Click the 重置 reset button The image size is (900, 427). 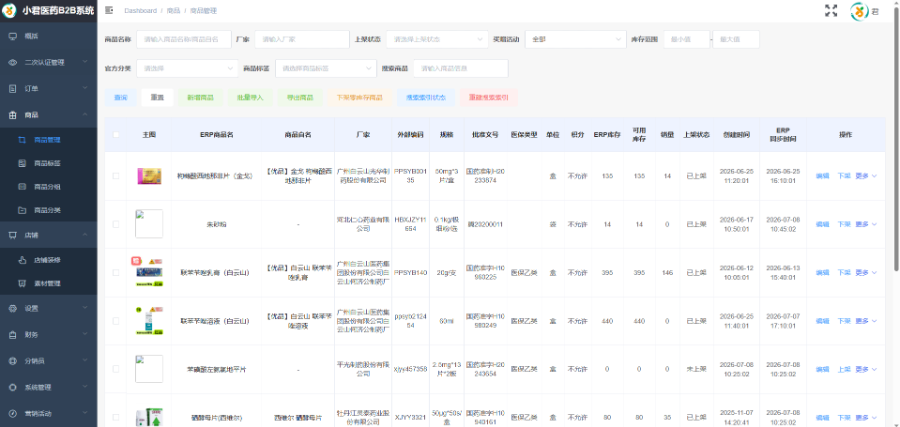pyautogui.click(x=157, y=98)
